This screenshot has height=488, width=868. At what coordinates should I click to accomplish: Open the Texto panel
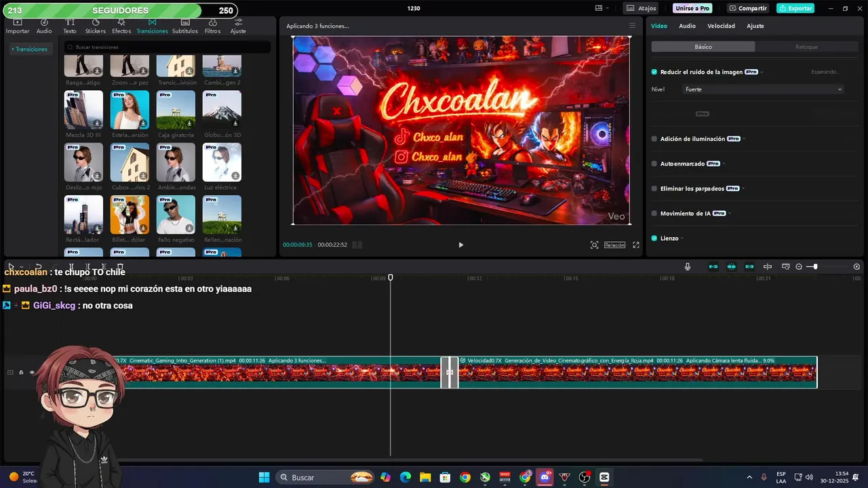pyautogui.click(x=70, y=26)
